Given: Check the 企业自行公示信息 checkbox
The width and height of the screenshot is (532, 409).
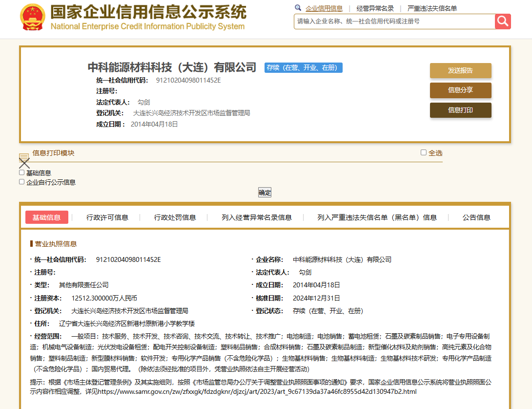Looking at the screenshot, I should [21, 182].
